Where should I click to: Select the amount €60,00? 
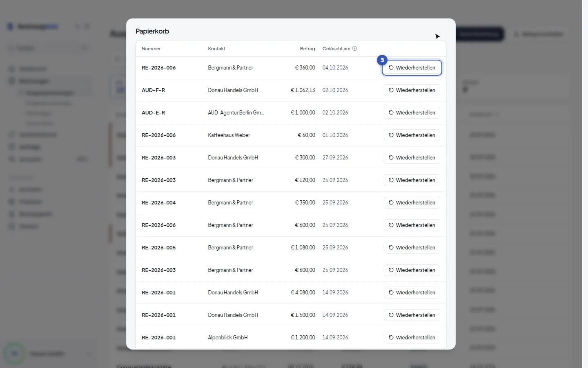click(x=306, y=135)
